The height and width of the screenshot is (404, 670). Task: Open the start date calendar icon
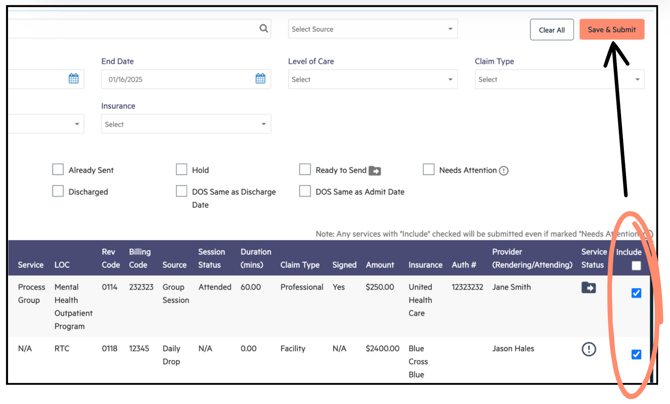[74, 79]
